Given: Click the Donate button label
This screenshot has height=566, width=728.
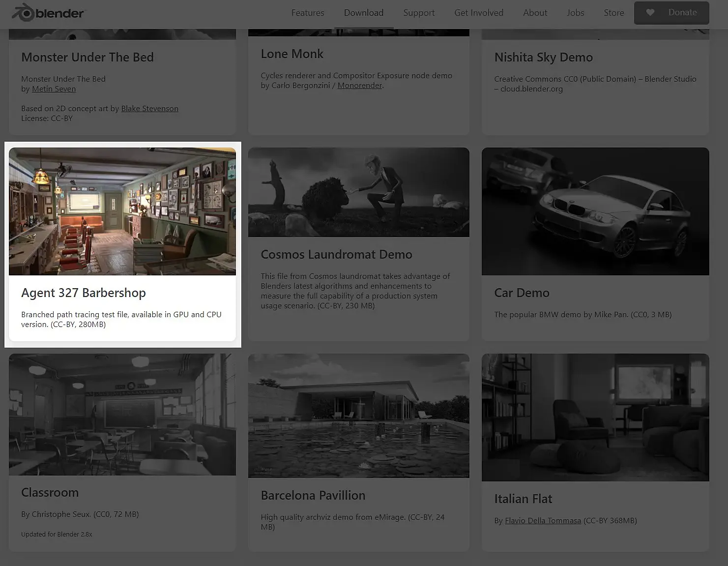Looking at the screenshot, I should click(x=682, y=13).
